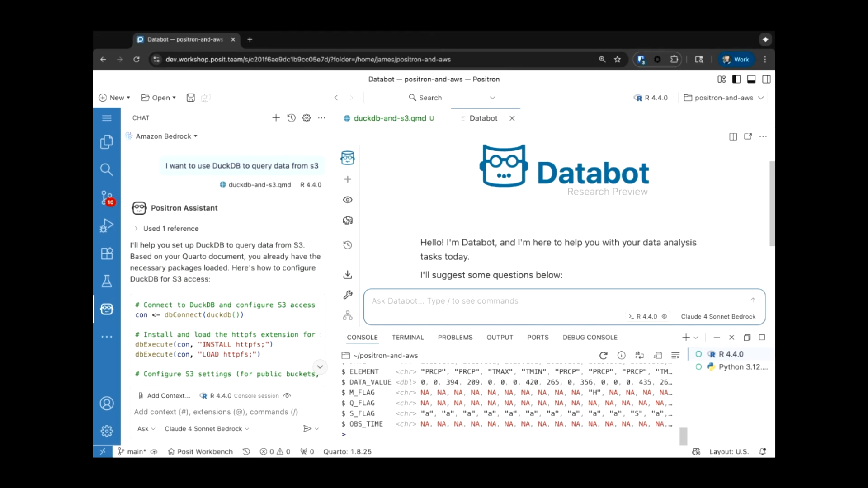Switch to the TERMINAL tab
The width and height of the screenshot is (868, 488).
coord(407,338)
